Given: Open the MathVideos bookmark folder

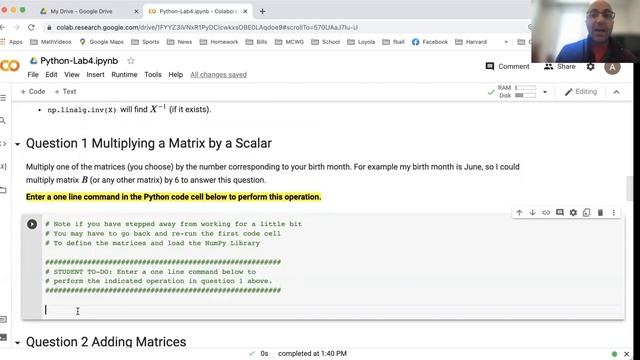Looking at the screenshot, I should coord(51,42).
